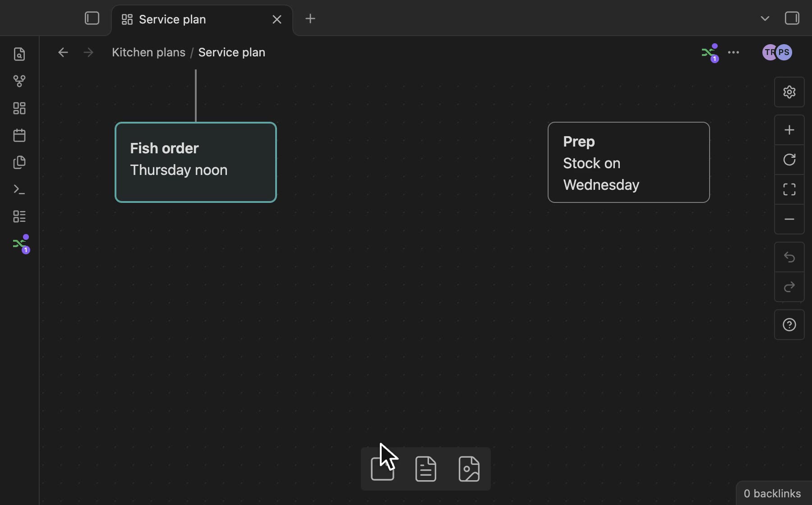This screenshot has height=505, width=812.
Task: Add media from vault to canvas
Action: click(x=469, y=469)
